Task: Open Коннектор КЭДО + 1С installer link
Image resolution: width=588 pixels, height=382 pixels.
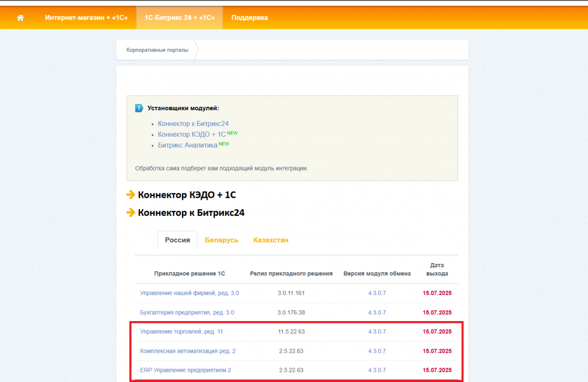Action: pos(192,134)
